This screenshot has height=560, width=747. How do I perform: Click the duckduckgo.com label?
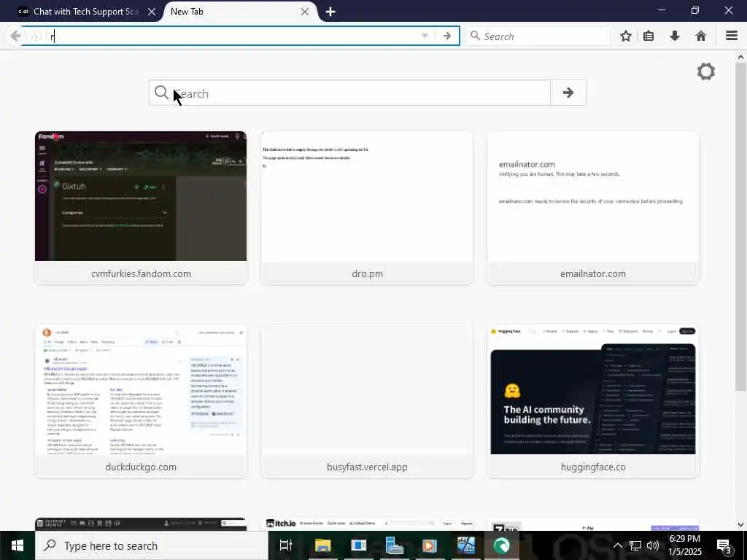(x=141, y=467)
